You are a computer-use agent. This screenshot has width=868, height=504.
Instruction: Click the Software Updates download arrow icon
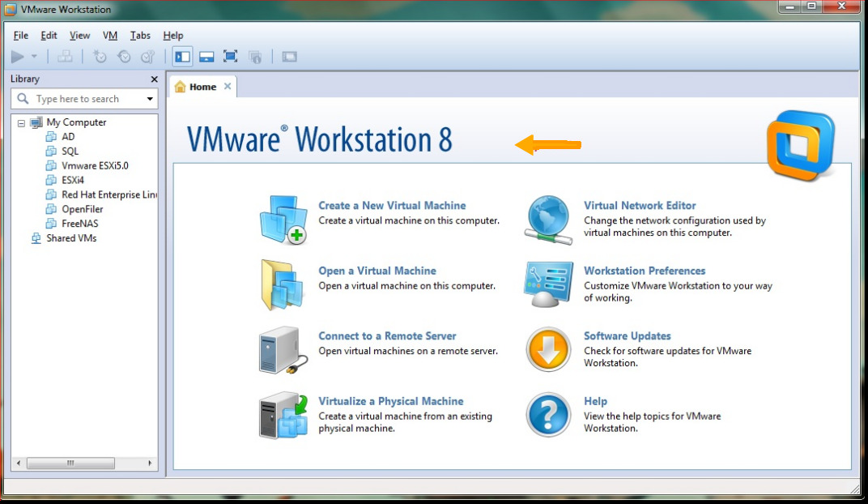(548, 349)
